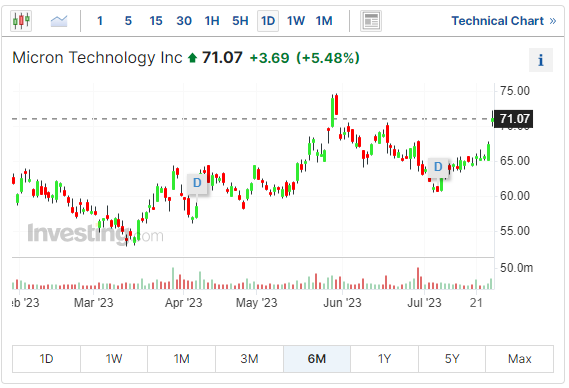Click the tallest red volume bar in late June
The height and width of the screenshot is (388, 569).
pos(418,278)
